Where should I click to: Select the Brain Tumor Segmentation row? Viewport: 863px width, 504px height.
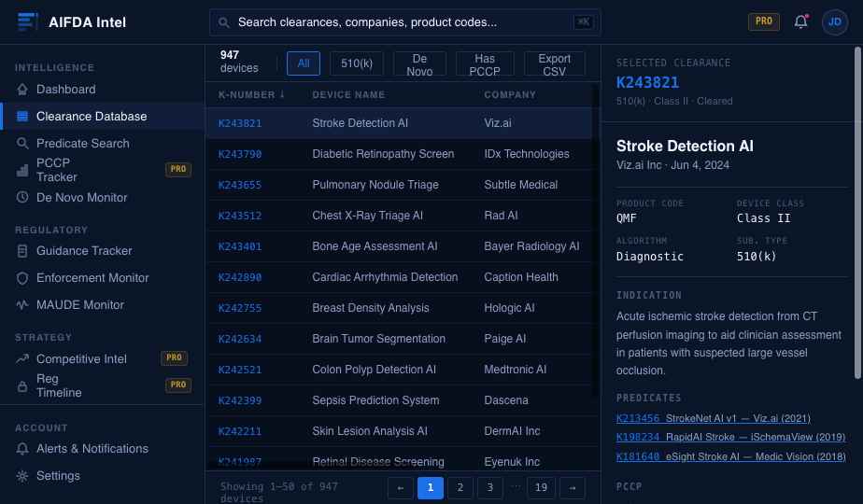(403, 339)
